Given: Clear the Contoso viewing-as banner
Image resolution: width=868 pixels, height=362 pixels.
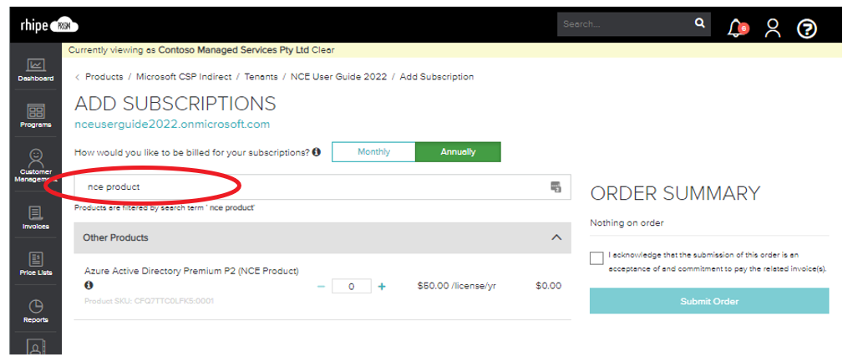Looking at the screenshot, I should pyautogui.click(x=322, y=50).
